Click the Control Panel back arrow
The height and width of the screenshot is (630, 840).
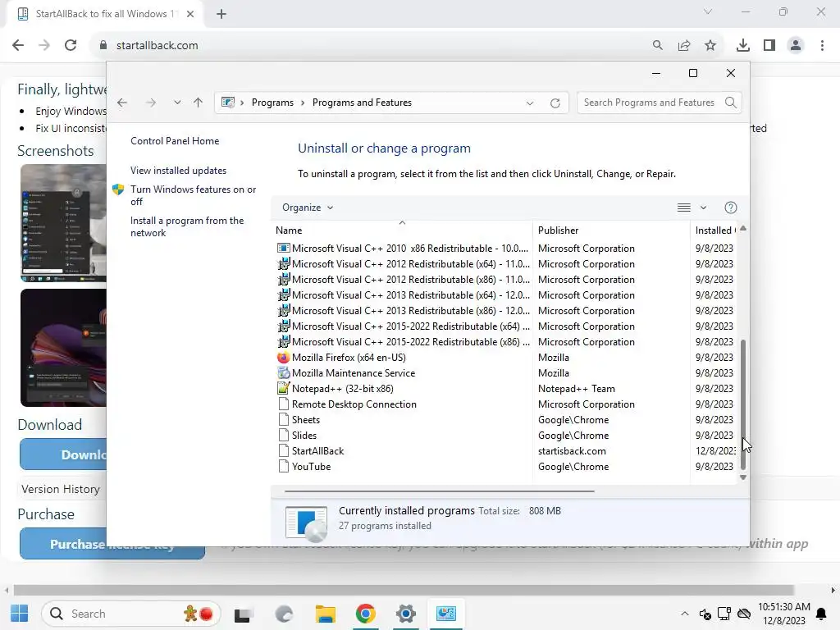click(122, 103)
